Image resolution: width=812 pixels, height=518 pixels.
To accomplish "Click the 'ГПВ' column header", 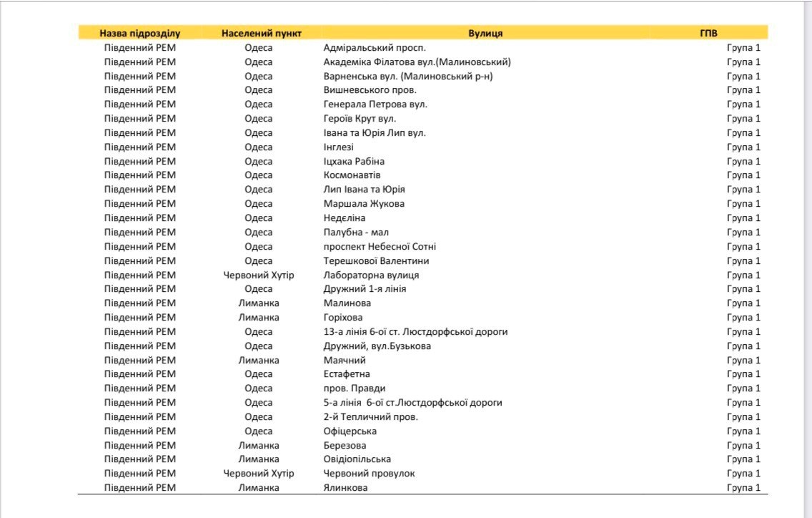I will coord(708,33).
